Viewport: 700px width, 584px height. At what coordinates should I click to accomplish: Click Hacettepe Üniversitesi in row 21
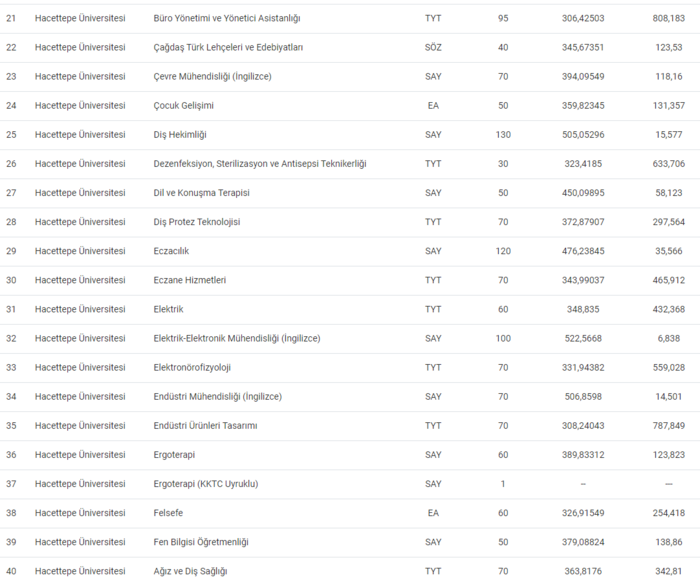tap(80, 19)
